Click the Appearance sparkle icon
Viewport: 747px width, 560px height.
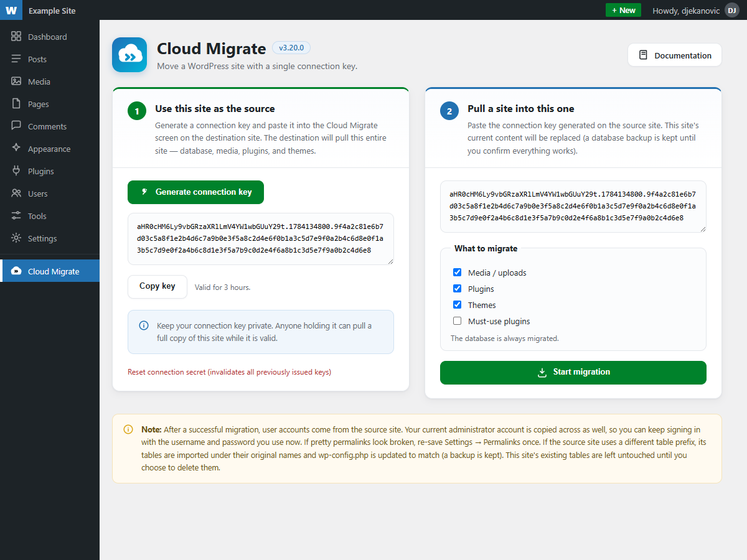pos(16,149)
